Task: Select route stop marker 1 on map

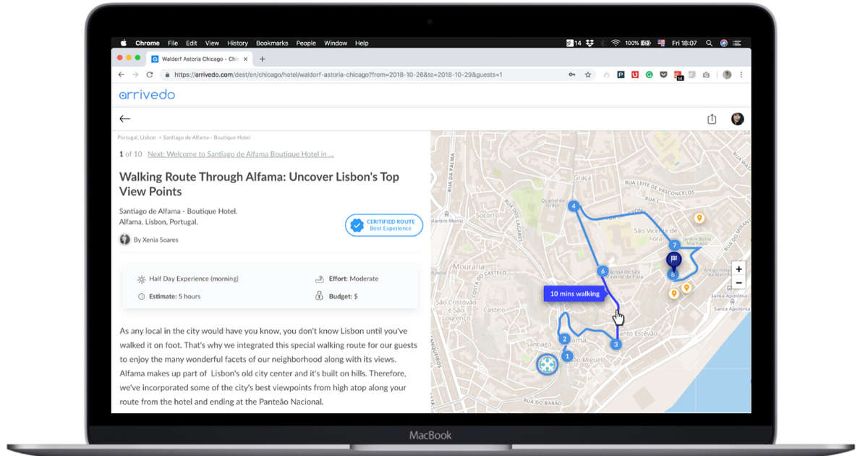Action: [x=568, y=356]
